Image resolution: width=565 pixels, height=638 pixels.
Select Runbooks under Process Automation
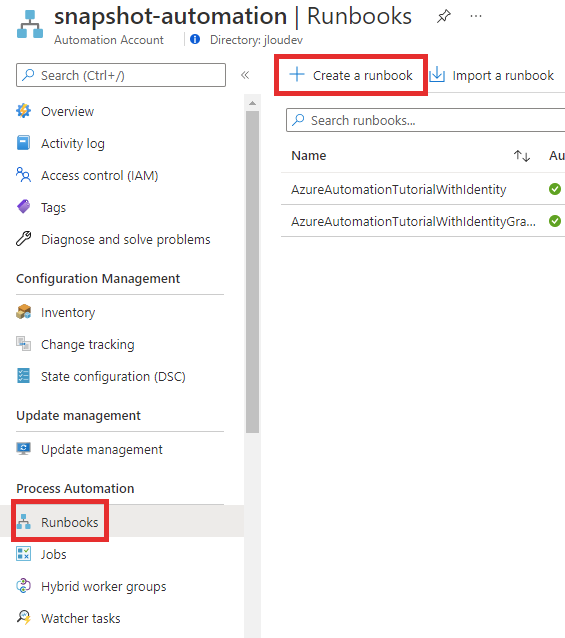pos(70,522)
